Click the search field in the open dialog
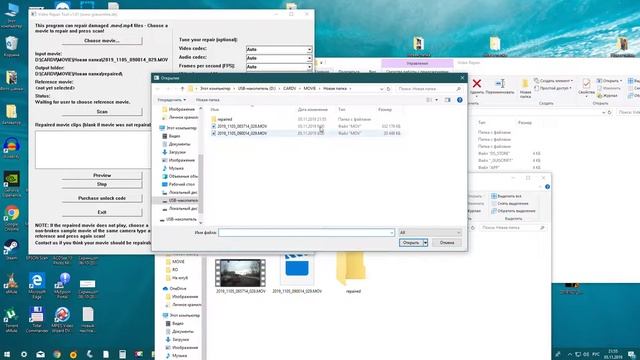 point(429,89)
